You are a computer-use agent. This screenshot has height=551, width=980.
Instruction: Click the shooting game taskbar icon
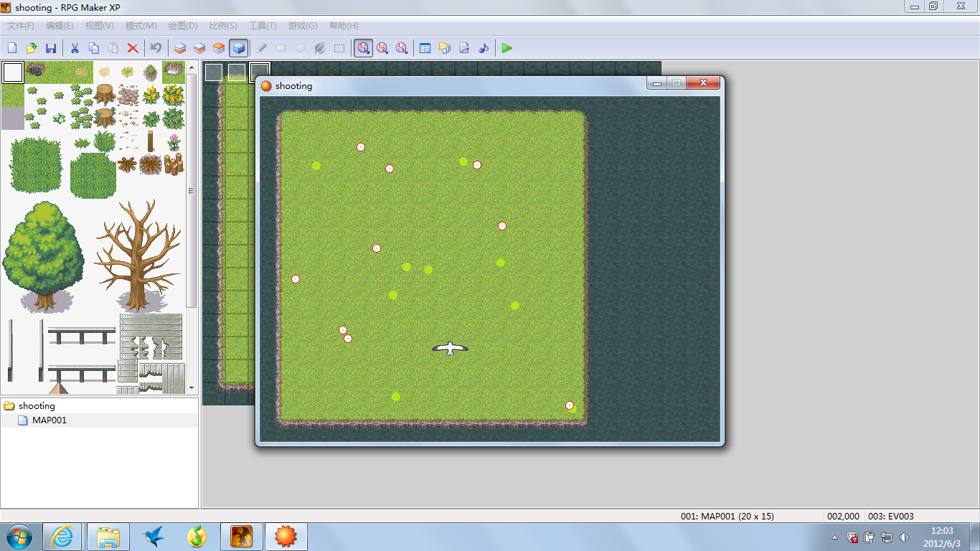click(x=286, y=537)
